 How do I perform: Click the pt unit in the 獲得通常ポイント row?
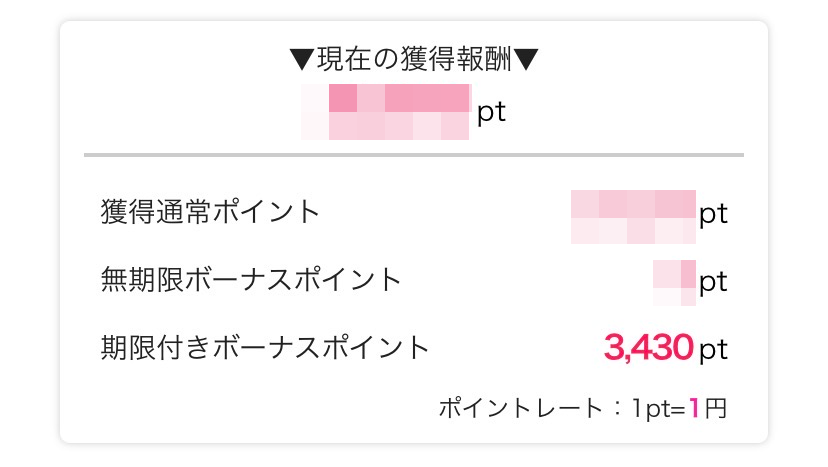click(x=713, y=215)
